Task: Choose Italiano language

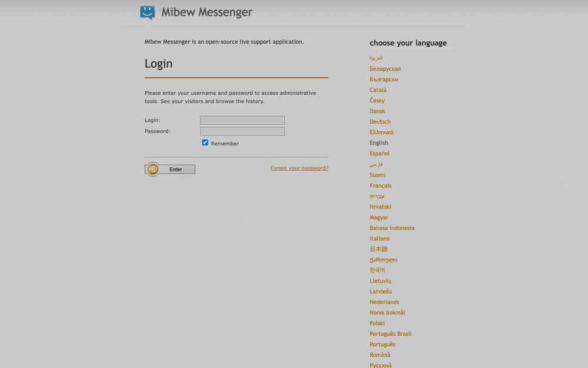Action: pos(379,238)
